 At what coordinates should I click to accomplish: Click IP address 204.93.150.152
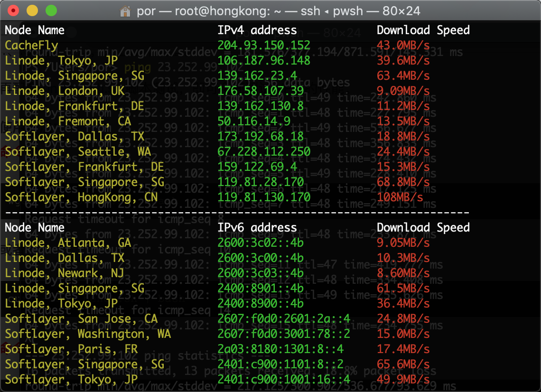tap(263, 45)
